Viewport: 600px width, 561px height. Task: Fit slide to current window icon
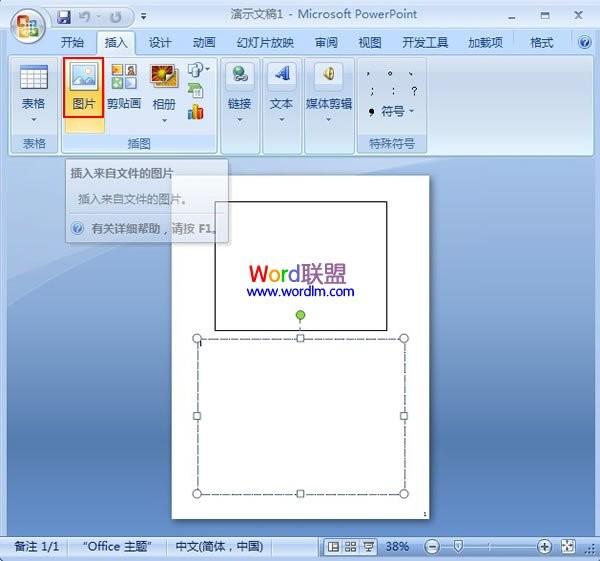568,546
